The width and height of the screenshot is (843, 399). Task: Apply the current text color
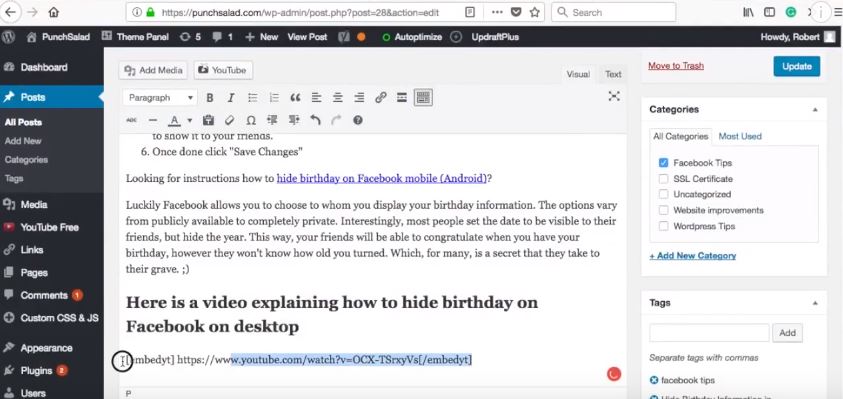tap(174, 120)
